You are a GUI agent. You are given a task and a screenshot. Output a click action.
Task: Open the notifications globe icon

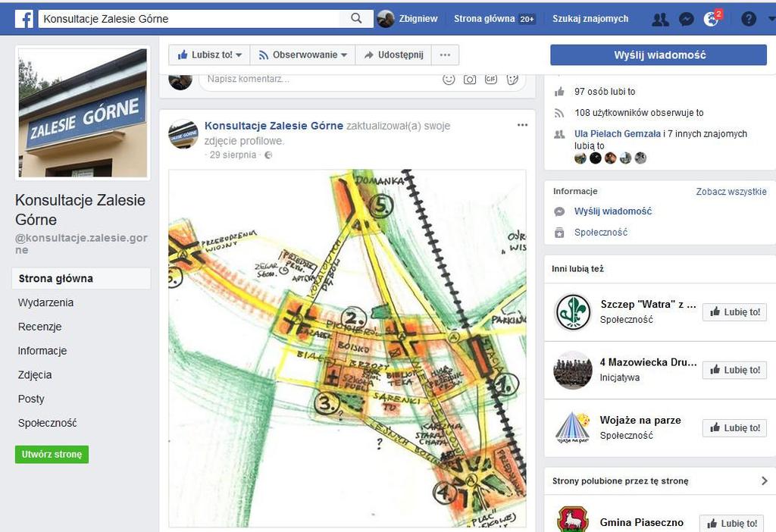712,19
